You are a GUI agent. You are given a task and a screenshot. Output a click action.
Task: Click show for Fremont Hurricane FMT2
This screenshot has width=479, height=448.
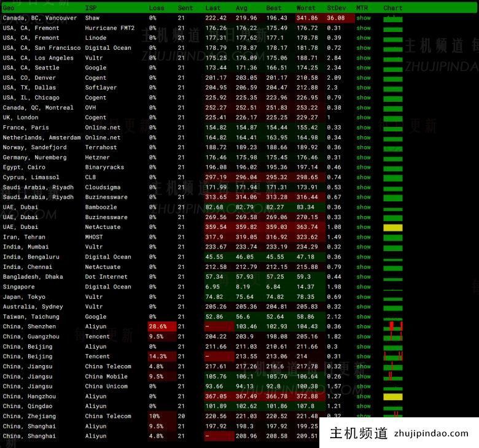[363, 28]
